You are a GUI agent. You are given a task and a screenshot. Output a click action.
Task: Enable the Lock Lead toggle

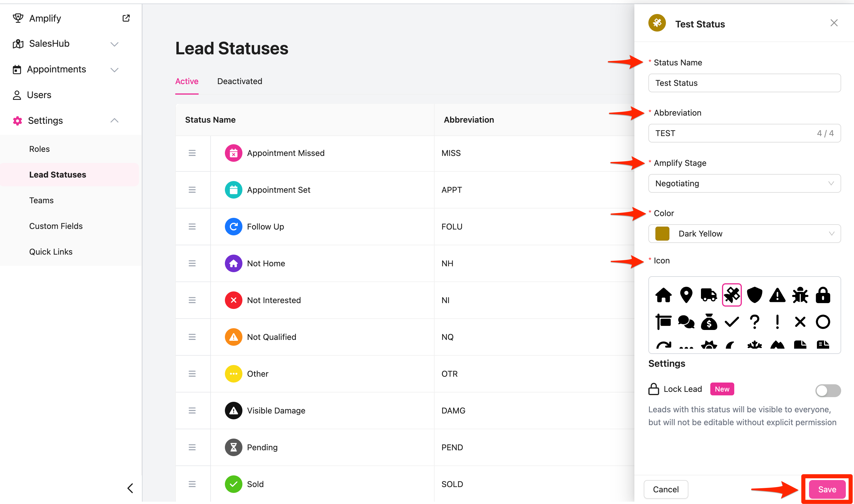coord(827,390)
